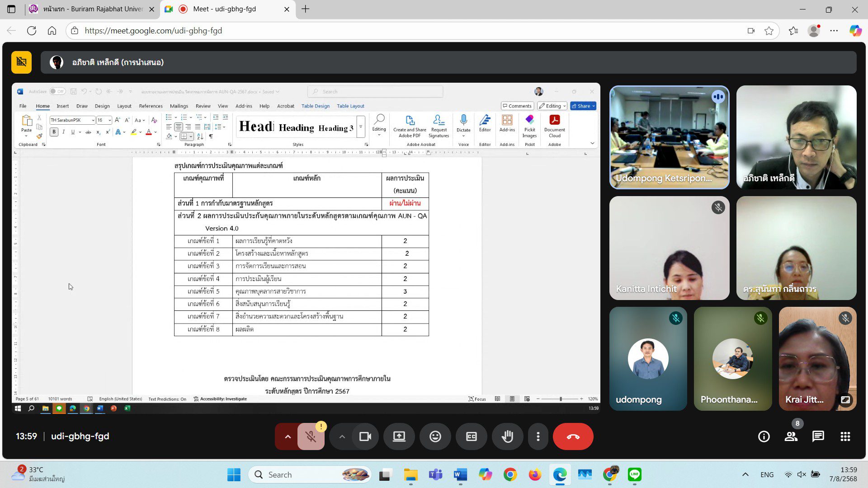Switch to the Buriram Rajabhat University browser tab
This screenshot has width=868, height=488.
pos(92,9)
